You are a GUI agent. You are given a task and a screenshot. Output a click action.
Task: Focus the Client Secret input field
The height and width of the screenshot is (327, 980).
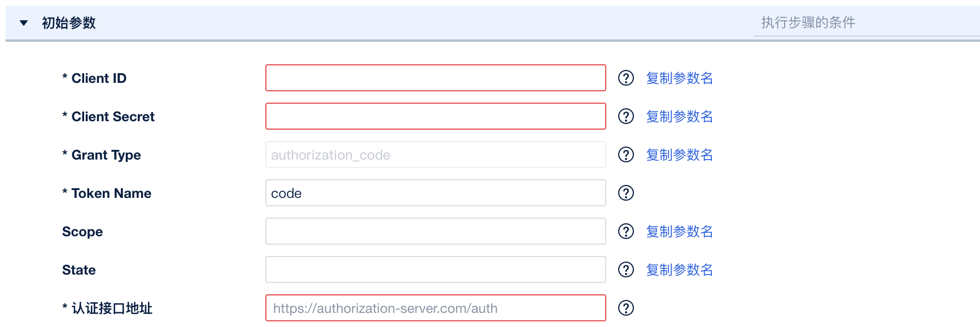[x=435, y=116]
